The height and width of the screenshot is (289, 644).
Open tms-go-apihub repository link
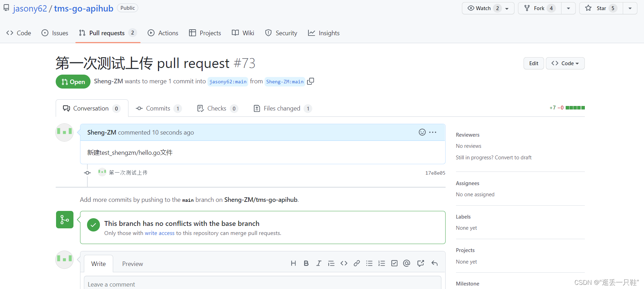click(84, 8)
